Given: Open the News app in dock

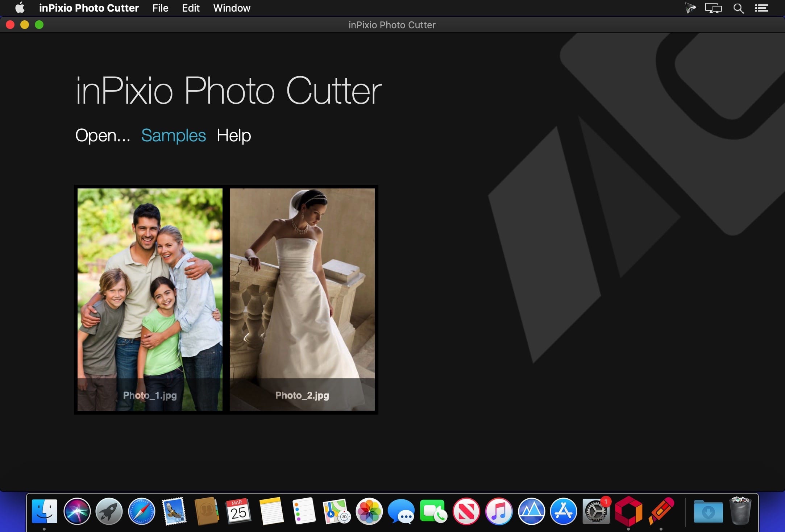Looking at the screenshot, I should click(466, 511).
